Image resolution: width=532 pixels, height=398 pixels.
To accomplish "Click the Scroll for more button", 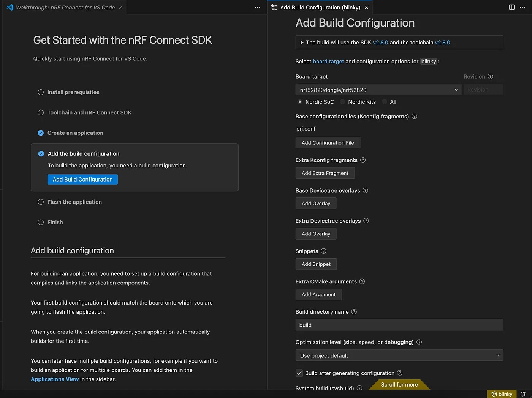I will 399,384.
